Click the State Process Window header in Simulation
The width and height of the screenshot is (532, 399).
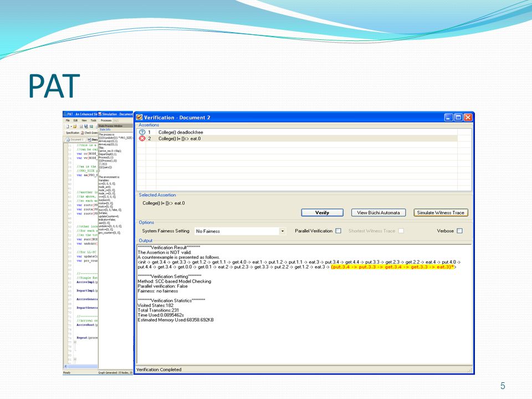coord(115,126)
